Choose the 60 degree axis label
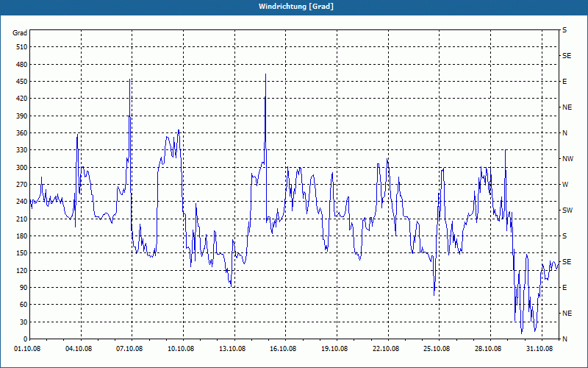This screenshot has width=588, height=368. (24, 305)
